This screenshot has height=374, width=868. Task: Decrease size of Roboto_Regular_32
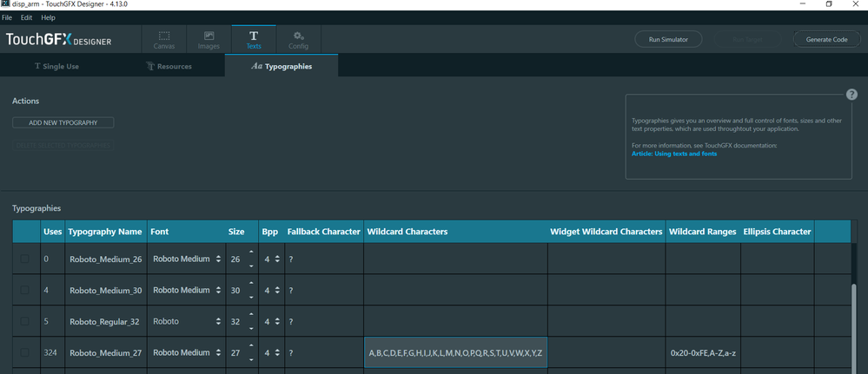(x=251, y=328)
